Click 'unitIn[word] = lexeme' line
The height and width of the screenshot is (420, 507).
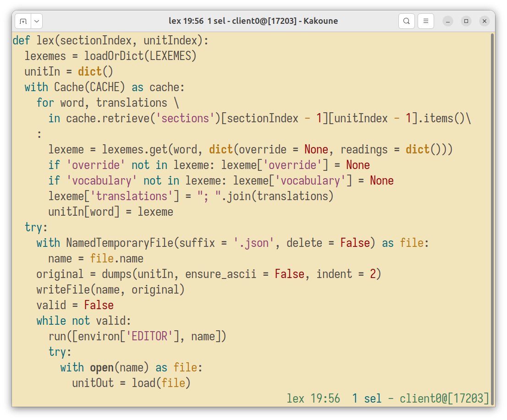coord(110,212)
